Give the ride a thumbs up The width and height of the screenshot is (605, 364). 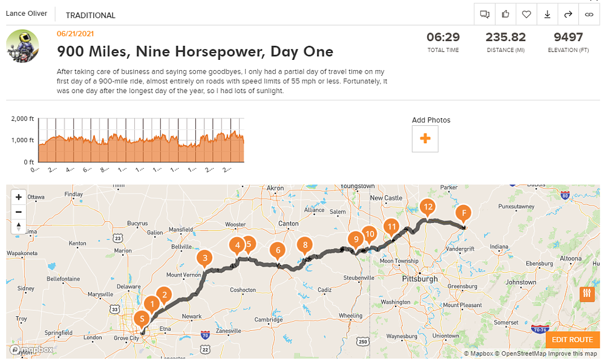tap(505, 14)
